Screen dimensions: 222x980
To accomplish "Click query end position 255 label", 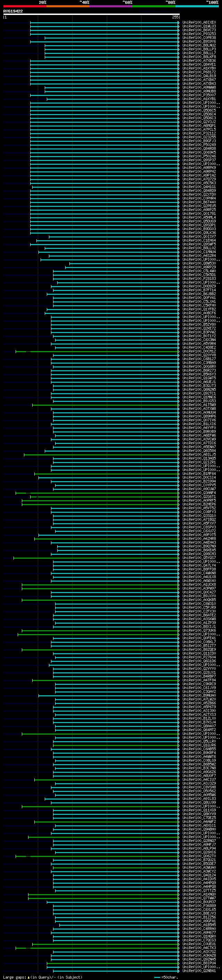I will point(175,17).
